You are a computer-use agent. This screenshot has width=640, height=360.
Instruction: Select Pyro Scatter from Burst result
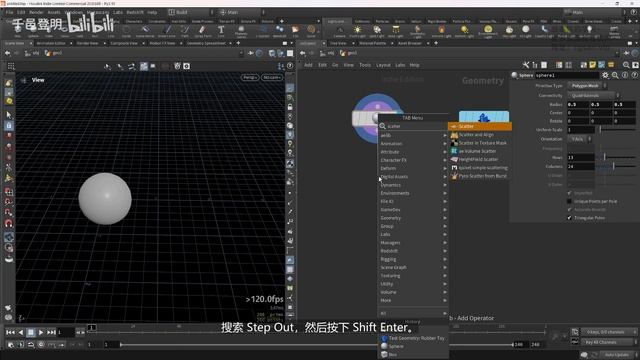pyautogui.click(x=479, y=176)
